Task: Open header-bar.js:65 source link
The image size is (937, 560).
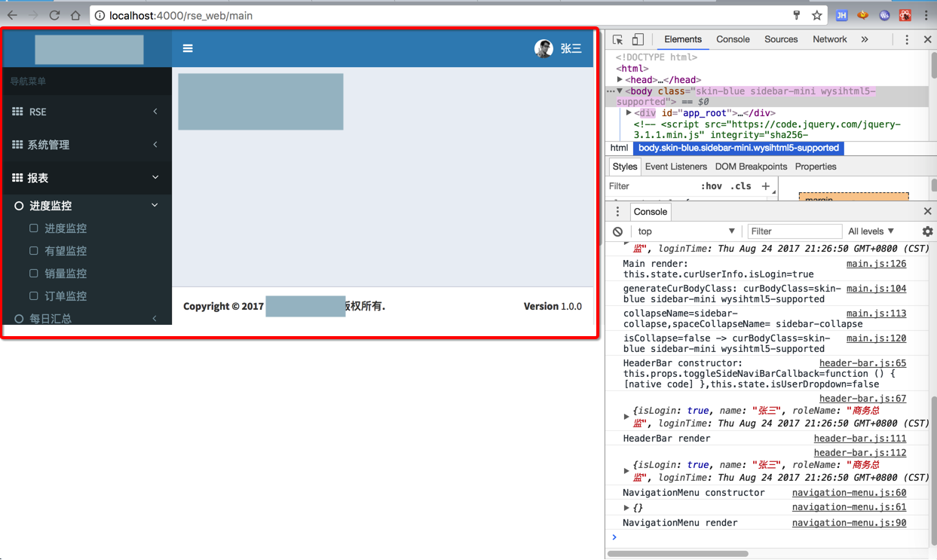Action: (862, 363)
